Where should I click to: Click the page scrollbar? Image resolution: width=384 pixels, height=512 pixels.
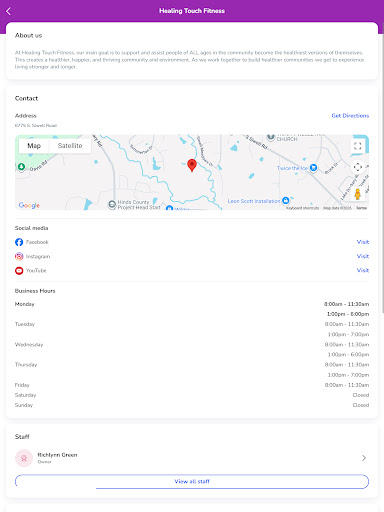click(x=383, y=167)
